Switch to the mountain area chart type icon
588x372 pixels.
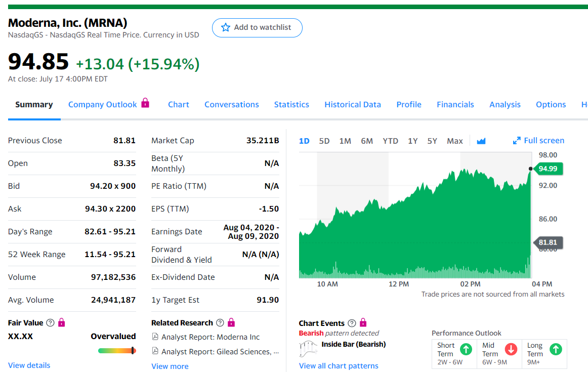pyautogui.click(x=481, y=141)
